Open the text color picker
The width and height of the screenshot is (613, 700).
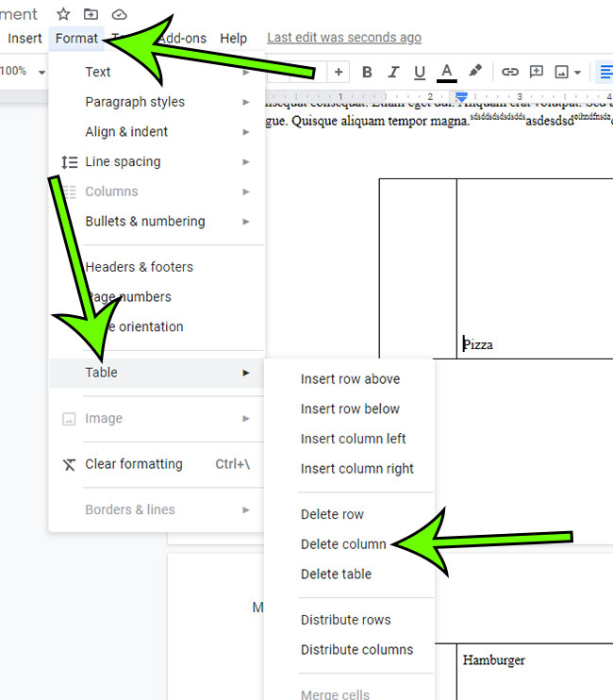coord(447,73)
